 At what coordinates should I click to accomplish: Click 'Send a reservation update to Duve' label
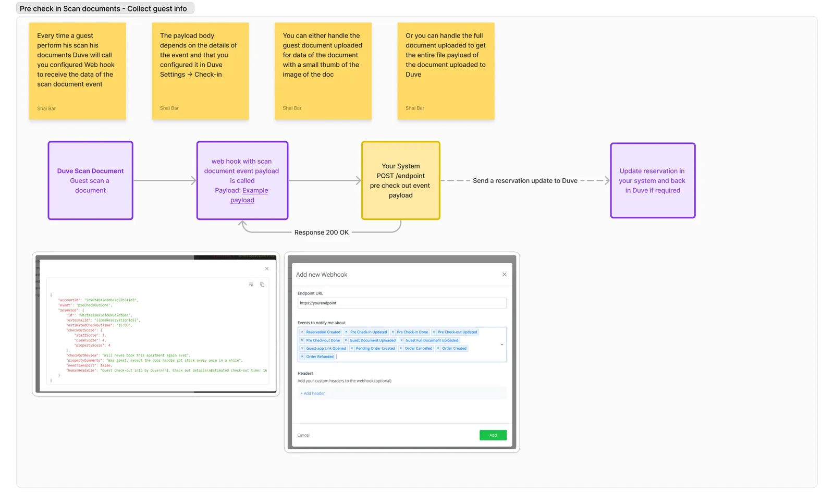click(x=525, y=181)
